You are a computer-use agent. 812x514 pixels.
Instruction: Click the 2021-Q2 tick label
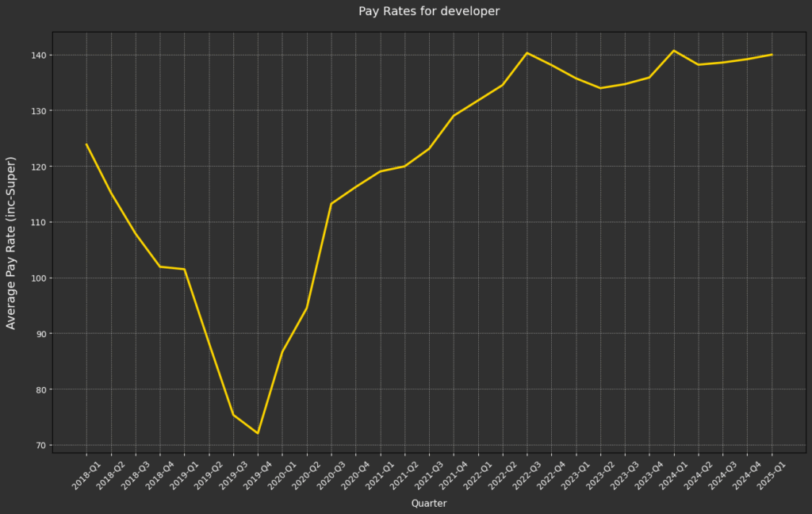click(x=404, y=476)
